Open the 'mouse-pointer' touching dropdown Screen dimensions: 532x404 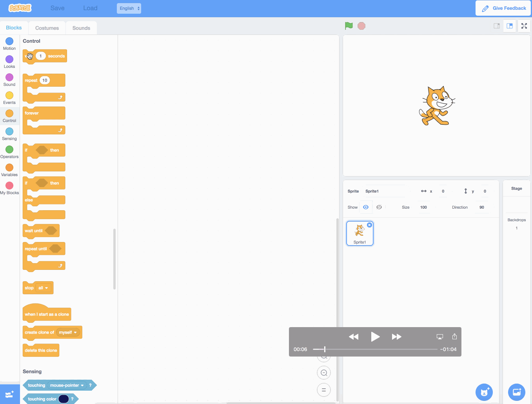pyautogui.click(x=67, y=385)
